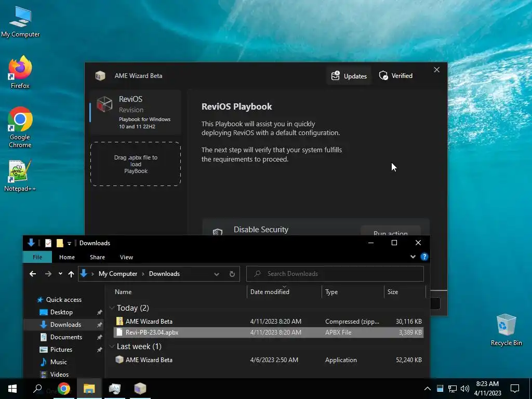Screen dimensions: 532x399
Task: Click Verified badge in AME Wizard
Action: (396, 76)
